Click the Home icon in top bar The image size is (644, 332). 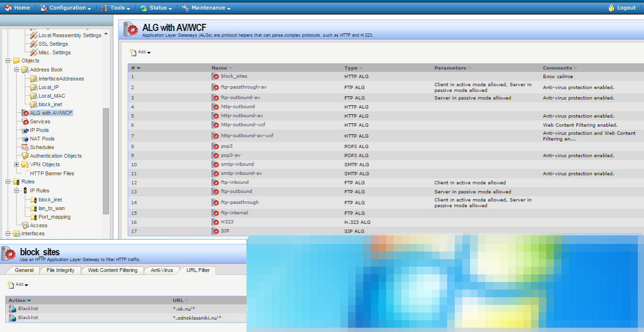[8, 8]
